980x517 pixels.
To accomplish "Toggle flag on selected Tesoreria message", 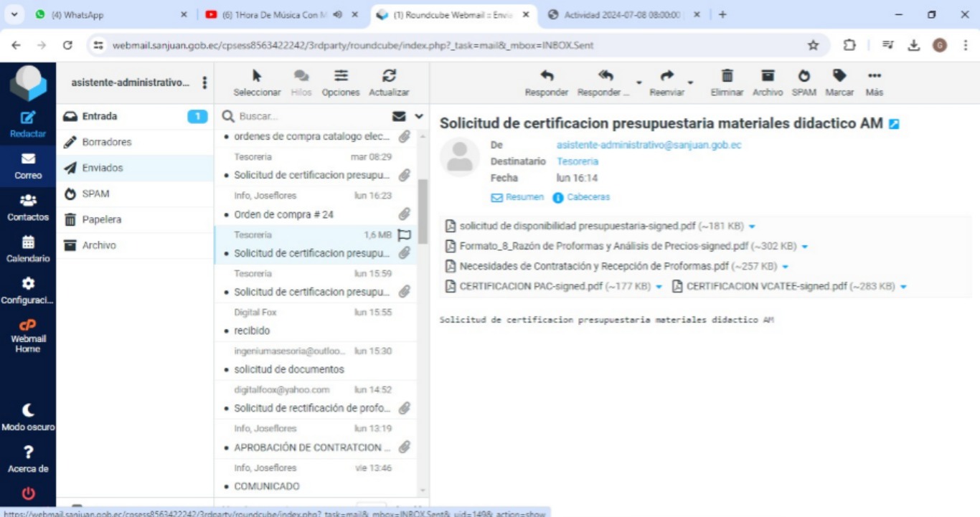I will pos(404,234).
